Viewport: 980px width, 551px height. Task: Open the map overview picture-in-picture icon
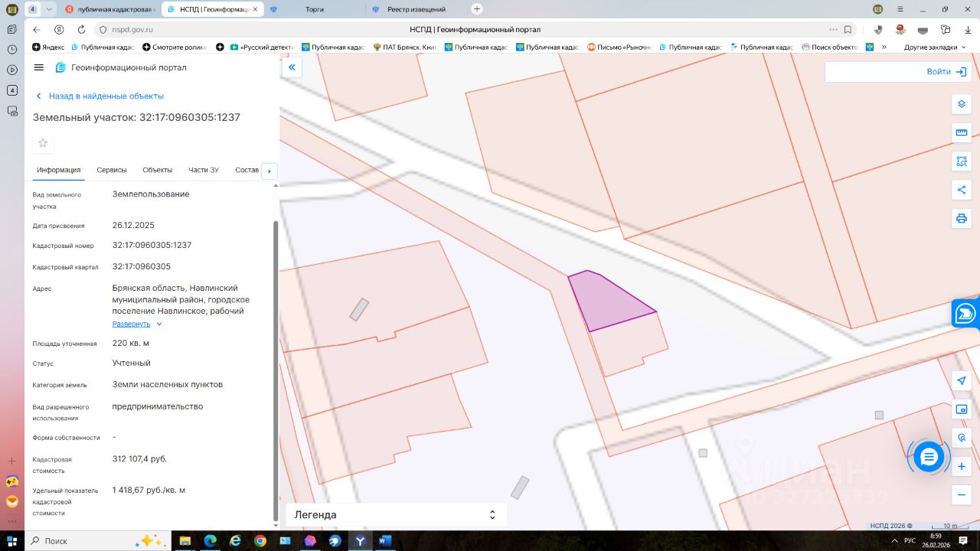pos(962,409)
